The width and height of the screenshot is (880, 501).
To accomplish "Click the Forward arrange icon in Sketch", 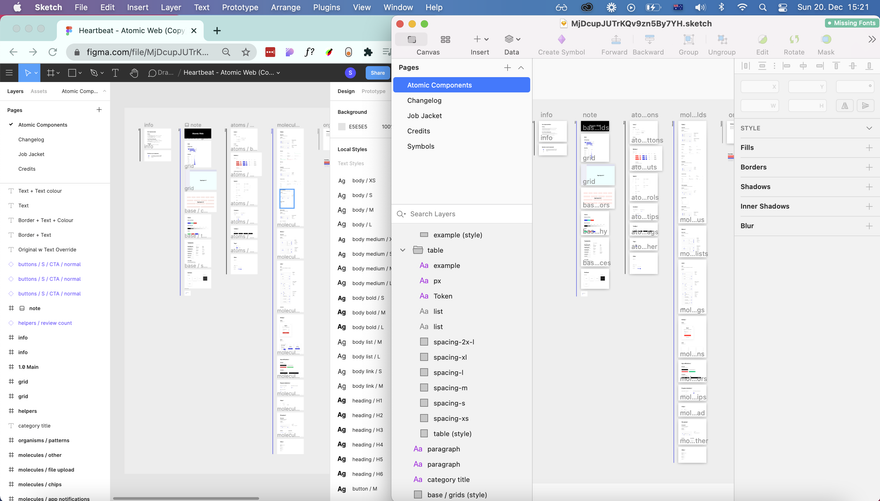I will [615, 40].
